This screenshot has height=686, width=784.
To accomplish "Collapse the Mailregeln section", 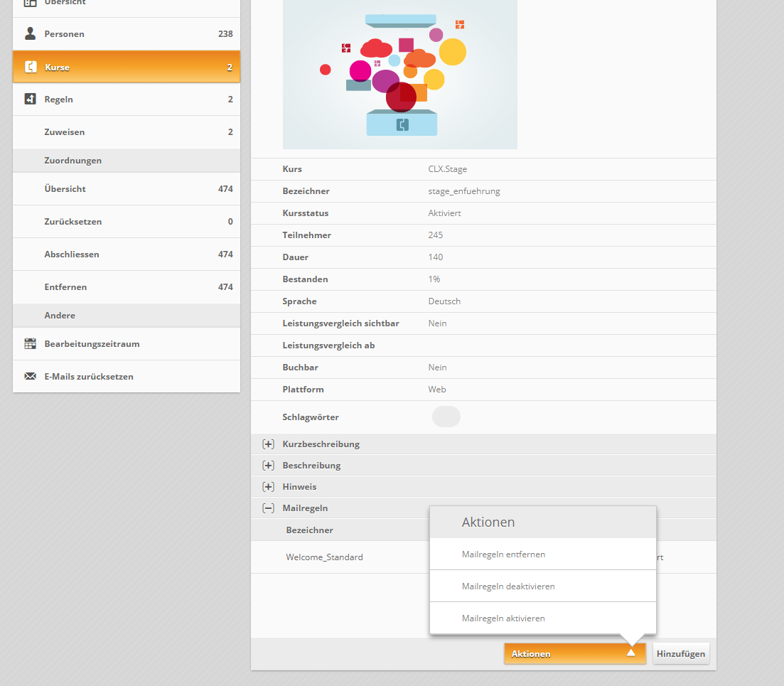I will [268, 508].
